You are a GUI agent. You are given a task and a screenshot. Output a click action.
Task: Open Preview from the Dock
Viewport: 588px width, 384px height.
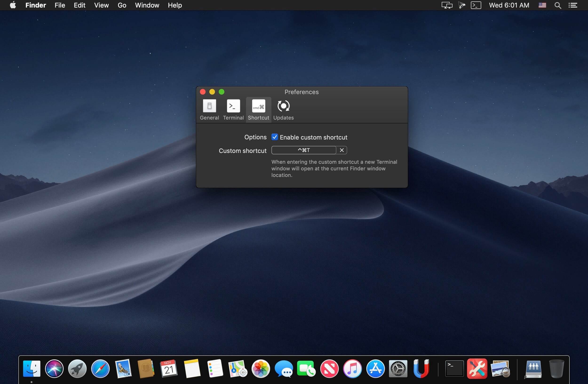pyautogui.click(x=500, y=368)
